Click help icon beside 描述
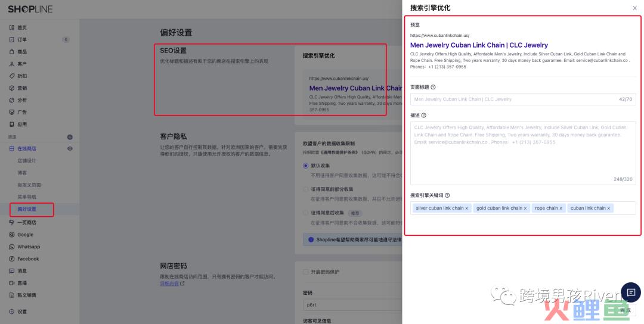 click(424, 115)
